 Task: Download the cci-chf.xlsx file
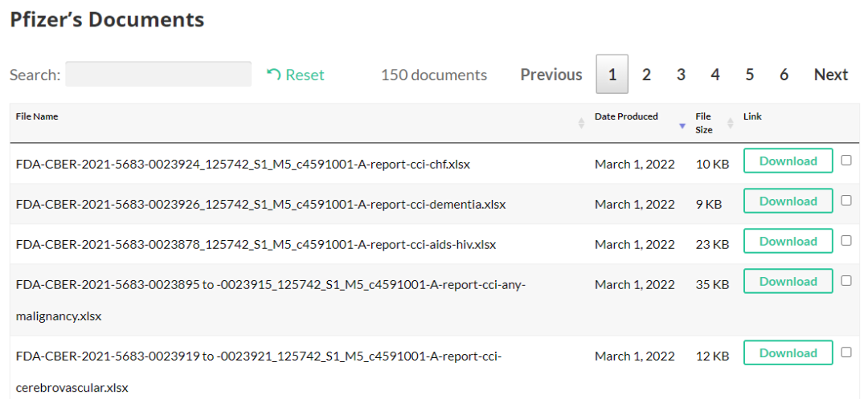click(788, 161)
